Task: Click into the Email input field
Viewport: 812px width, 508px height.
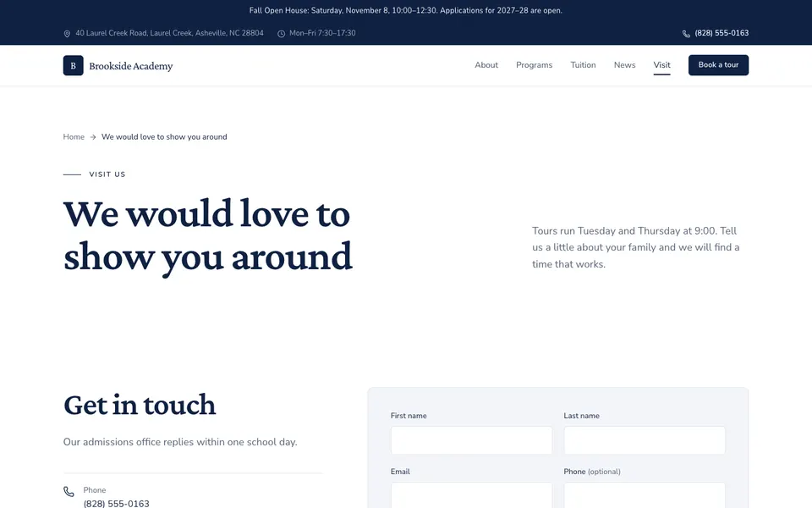Action: point(471,495)
